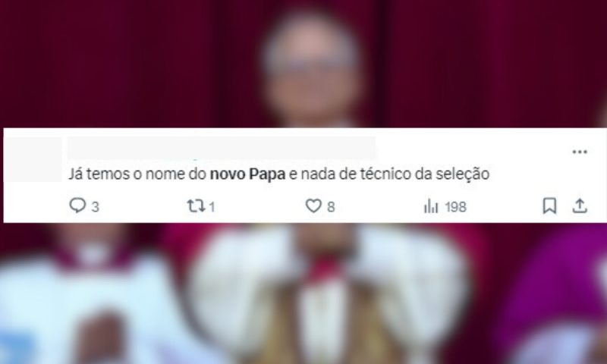Click the dark red curtain background at top left
Screen dimensions: 607x364
pos(97,58)
